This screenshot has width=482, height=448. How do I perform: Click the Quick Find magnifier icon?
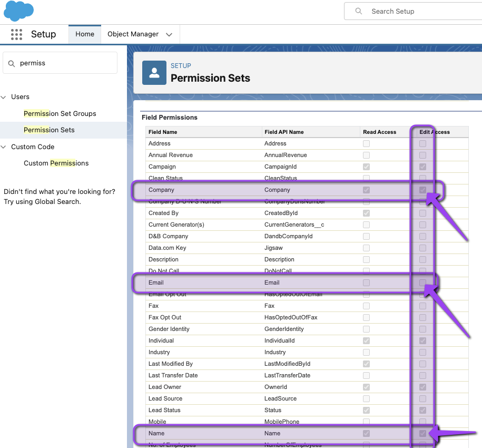click(12, 63)
